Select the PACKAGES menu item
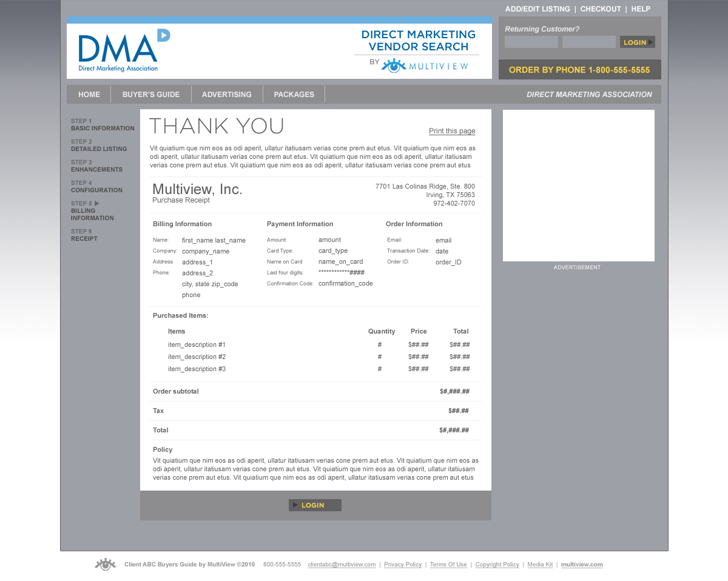 pos(294,95)
